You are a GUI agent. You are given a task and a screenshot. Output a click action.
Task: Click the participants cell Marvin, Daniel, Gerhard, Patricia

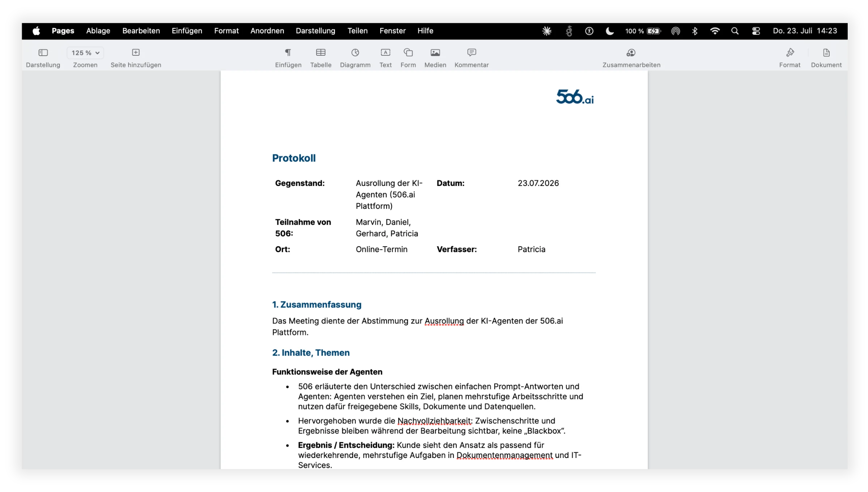pyautogui.click(x=387, y=228)
